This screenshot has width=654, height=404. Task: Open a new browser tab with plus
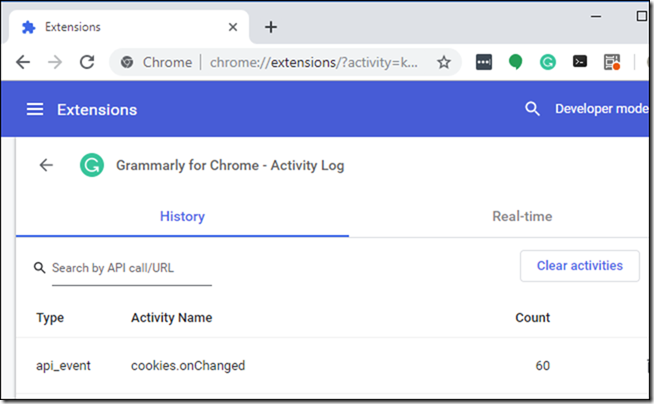pos(271,27)
